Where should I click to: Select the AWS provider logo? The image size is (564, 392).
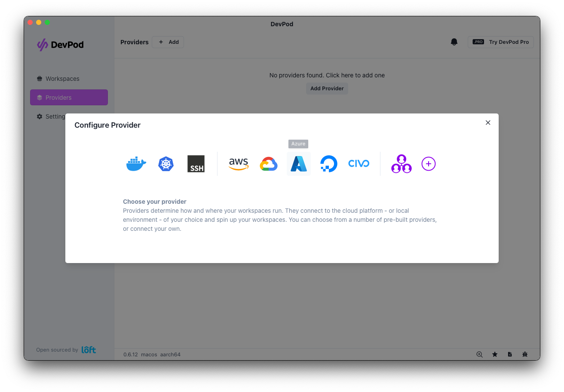pyautogui.click(x=239, y=164)
